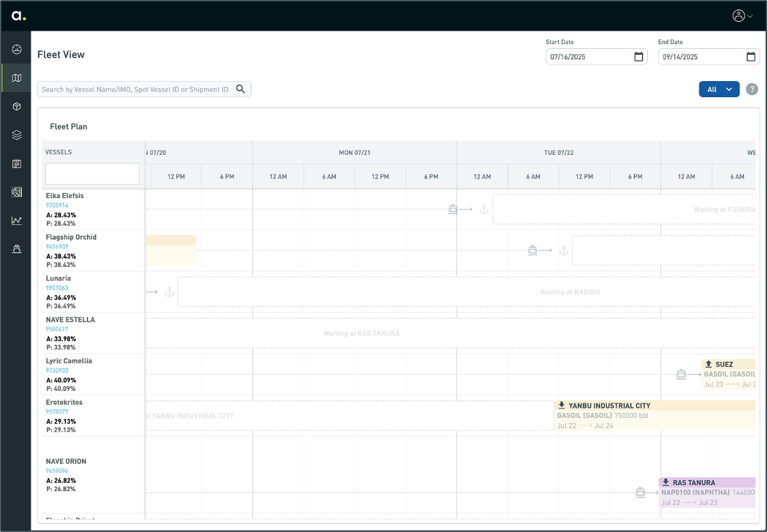Open IMO link 9459096 for NAVE ORION
This screenshot has height=532, width=768.
57,471
